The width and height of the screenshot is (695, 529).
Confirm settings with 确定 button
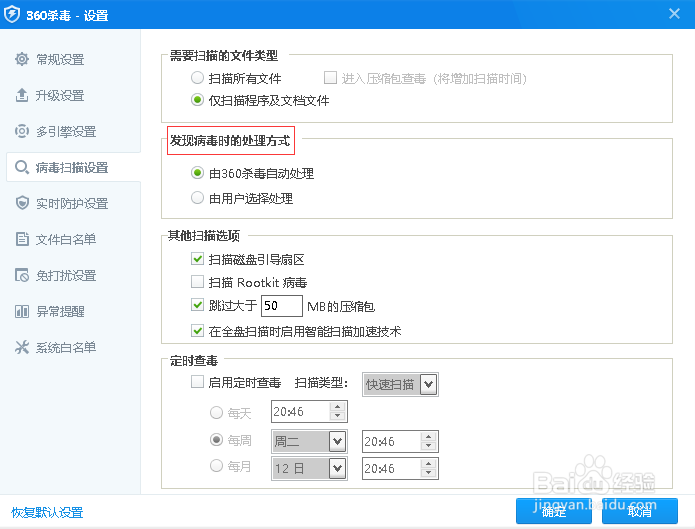[554, 511]
